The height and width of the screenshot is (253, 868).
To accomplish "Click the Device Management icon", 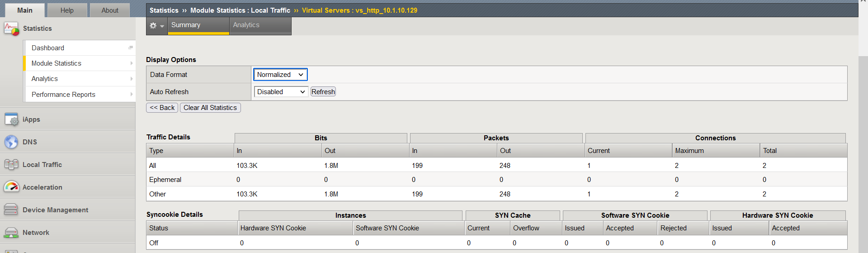I will pyautogui.click(x=11, y=210).
